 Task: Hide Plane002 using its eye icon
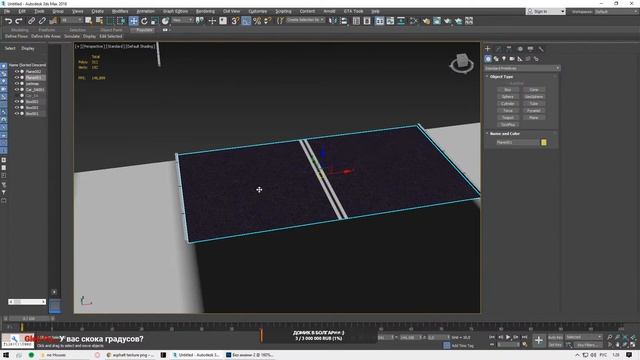tap(17, 71)
